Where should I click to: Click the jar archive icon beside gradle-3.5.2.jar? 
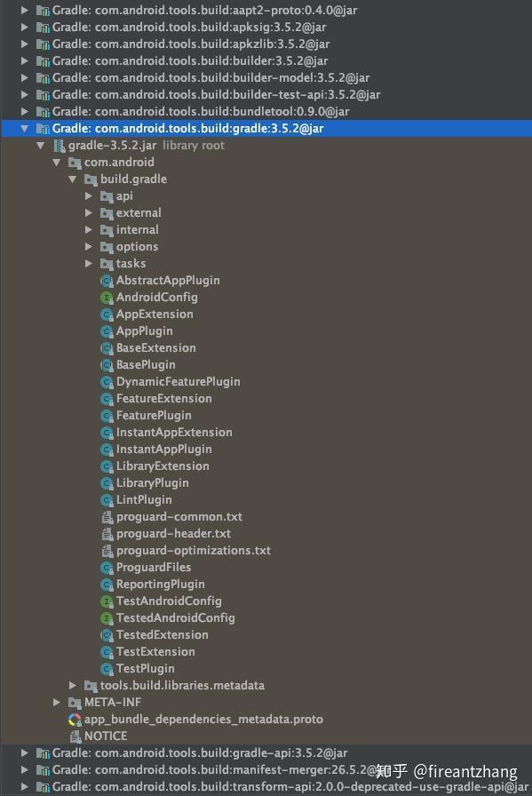pos(60,146)
